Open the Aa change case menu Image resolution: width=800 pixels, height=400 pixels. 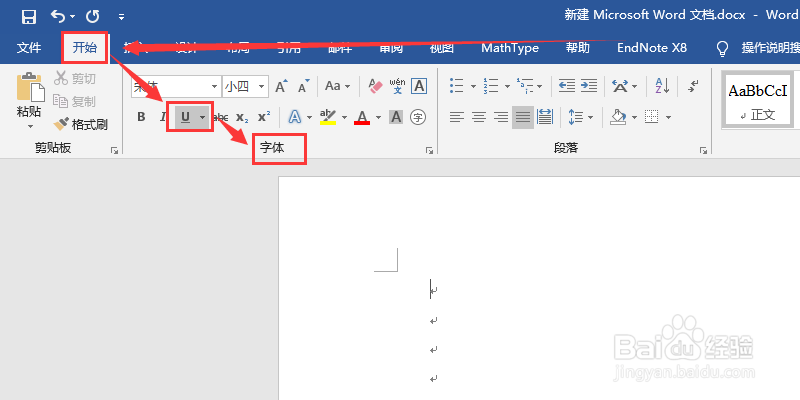(x=337, y=86)
